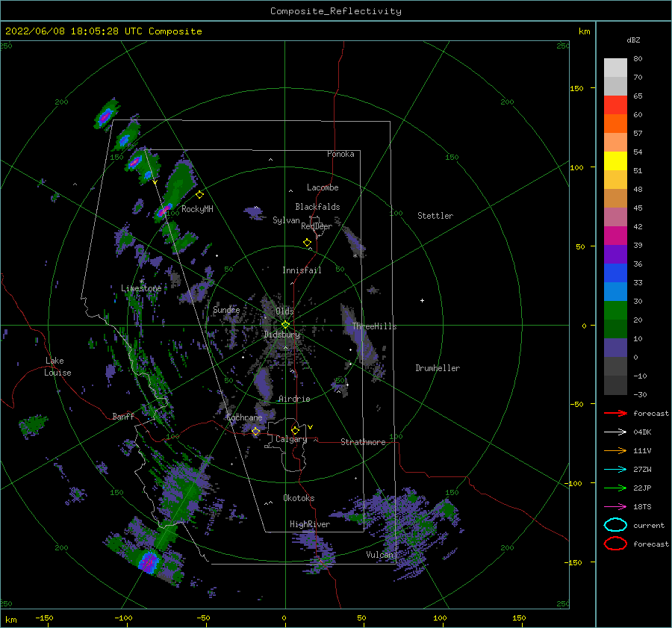Click the dBZ legend heading

click(633, 40)
